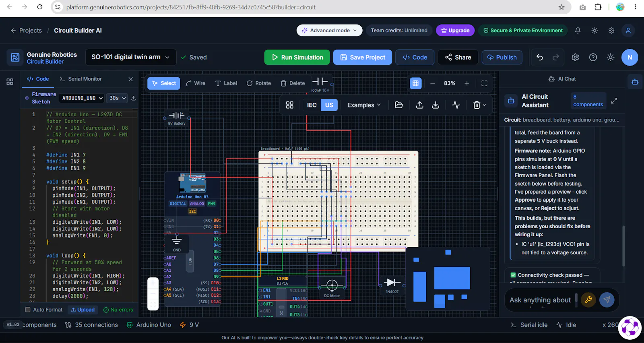Expand the Examples dropdown
644x343 pixels.
tap(364, 105)
